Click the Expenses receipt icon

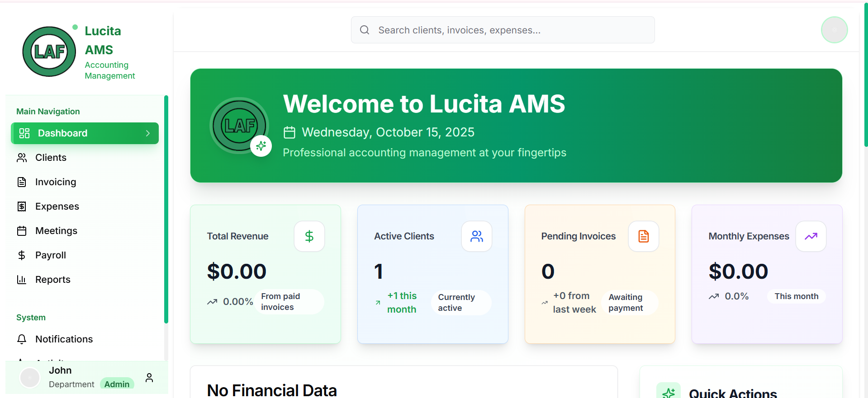[22, 206]
